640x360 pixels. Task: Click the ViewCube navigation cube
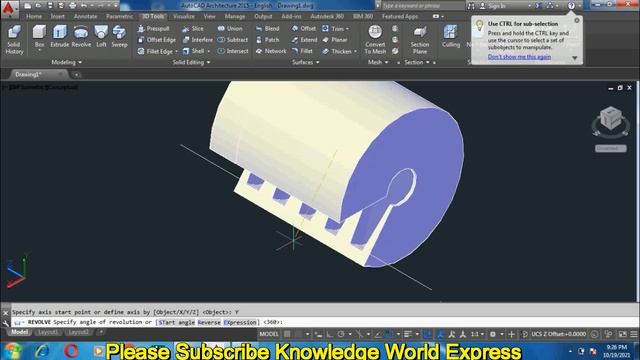point(611,118)
